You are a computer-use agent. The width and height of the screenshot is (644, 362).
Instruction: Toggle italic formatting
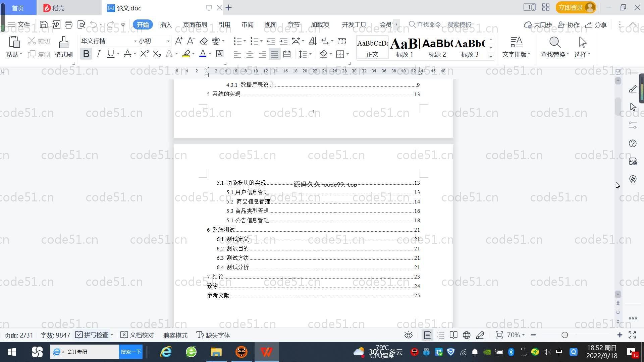pos(98,54)
